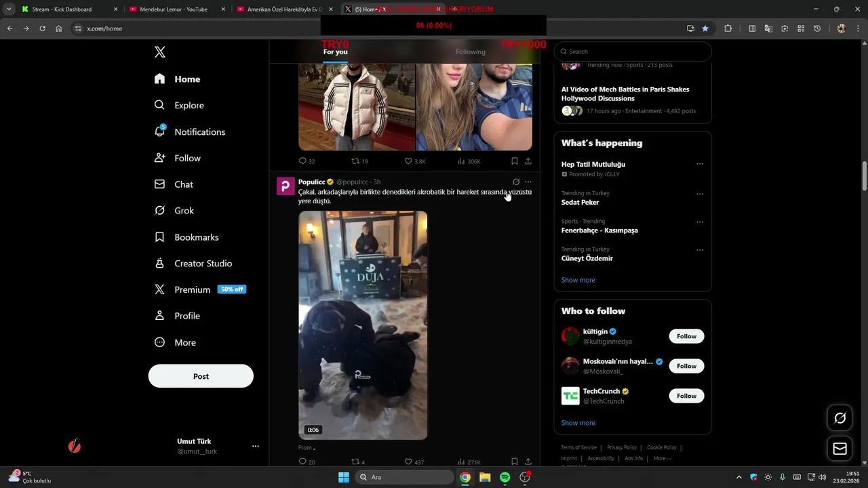
Task: Follow TechCrunch
Action: pos(686,396)
